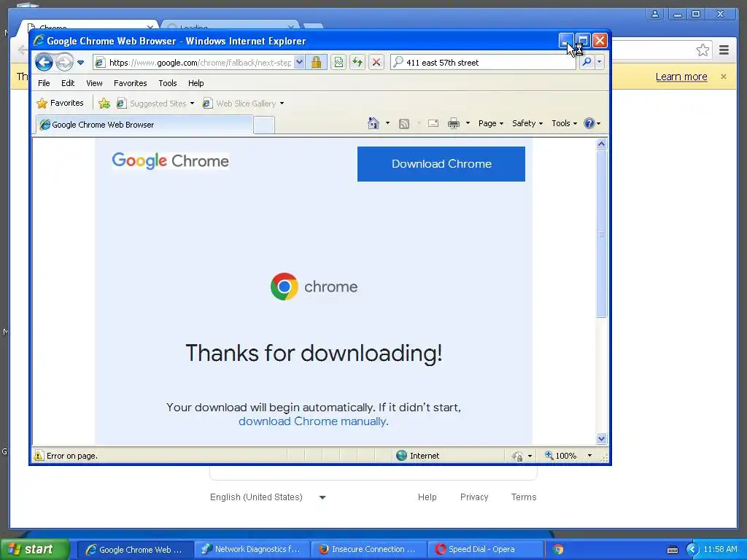Expand hidden tray icons arrow
The image size is (747, 560).
point(692,550)
